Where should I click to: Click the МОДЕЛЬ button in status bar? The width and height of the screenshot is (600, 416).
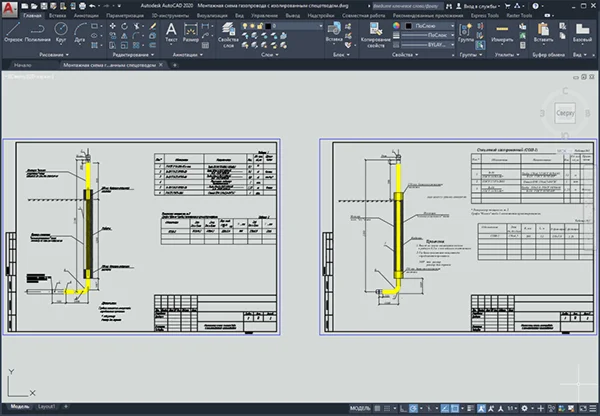click(360, 409)
